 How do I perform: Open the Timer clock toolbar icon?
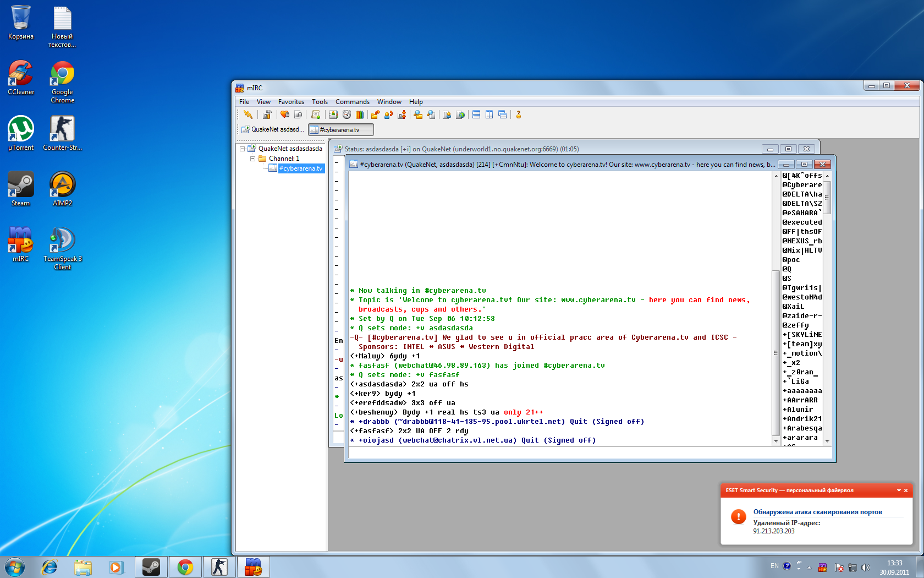coord(346,114)
